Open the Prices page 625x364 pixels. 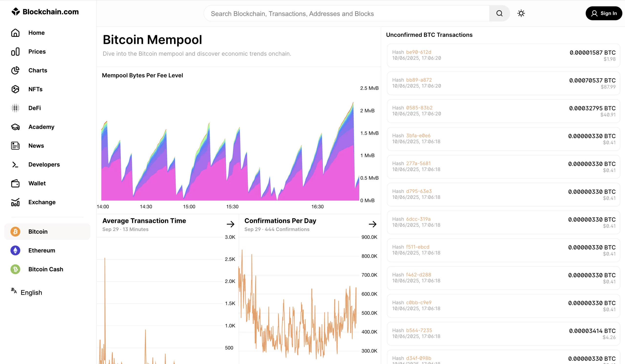tap(37, 51)
